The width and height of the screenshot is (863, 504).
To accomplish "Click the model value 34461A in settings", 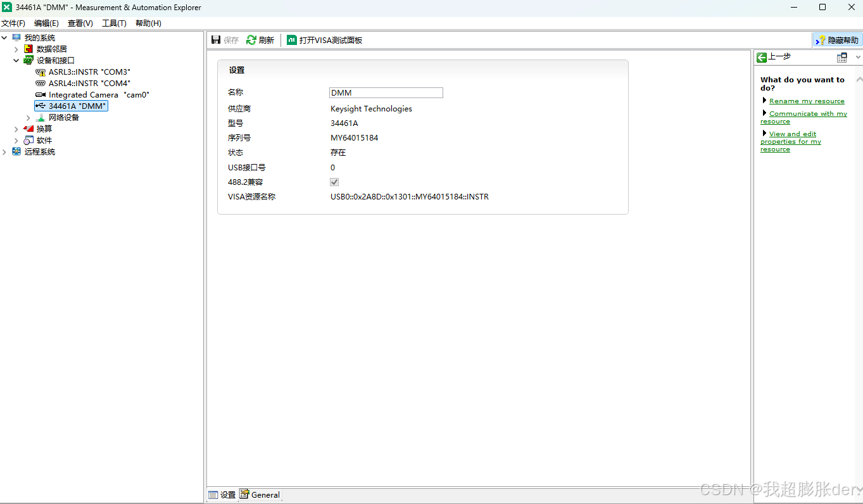I will tap(344, 123).
